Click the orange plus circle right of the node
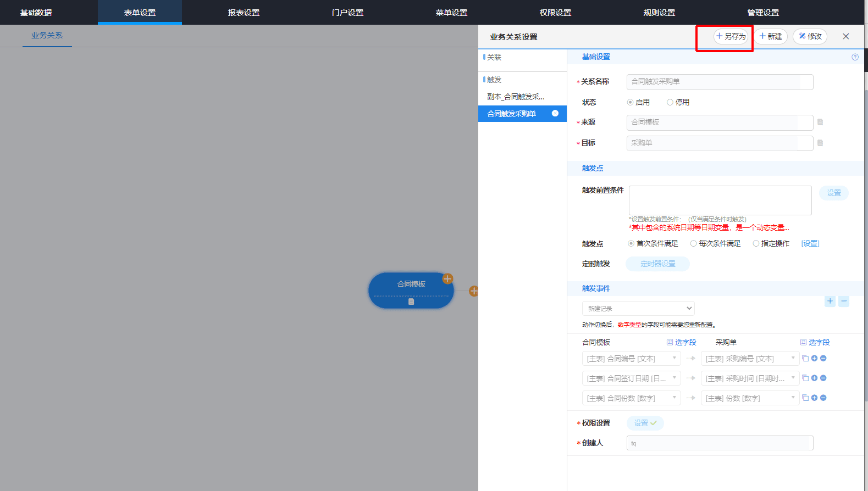Screen dimensions: 868x491 coord(473,291)
